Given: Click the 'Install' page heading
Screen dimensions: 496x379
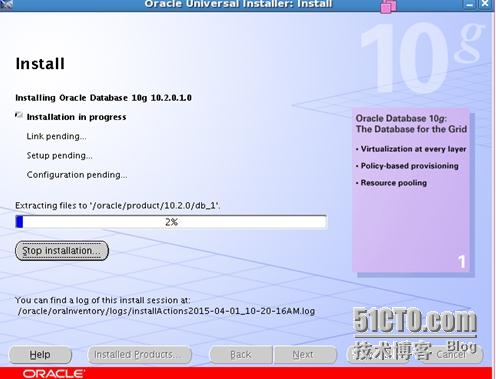Looking at the screenshot, I should tap(40, 63).
